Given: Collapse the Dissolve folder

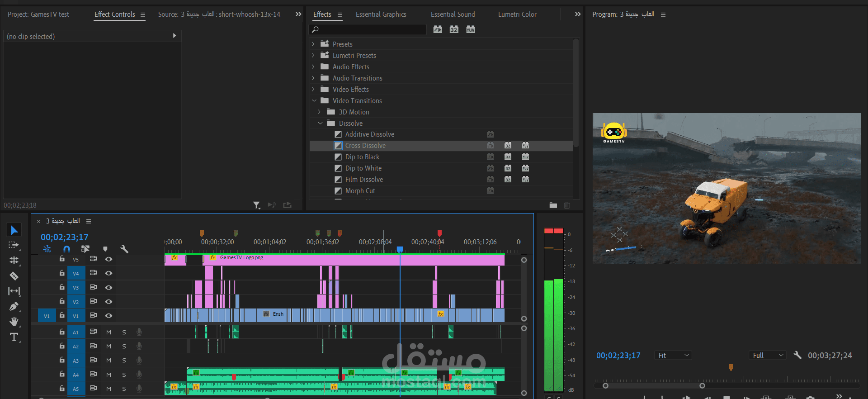Looking at the screenshot, I should pyautogui.click(x=320, y=123).
